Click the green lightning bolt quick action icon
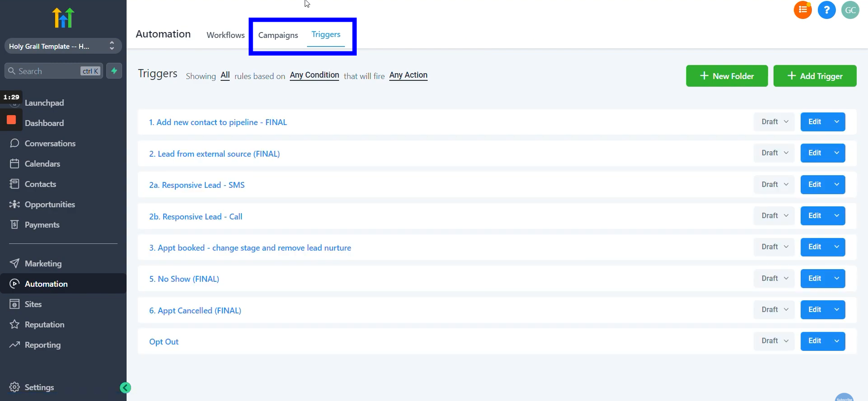 click(x=114, y=71)
